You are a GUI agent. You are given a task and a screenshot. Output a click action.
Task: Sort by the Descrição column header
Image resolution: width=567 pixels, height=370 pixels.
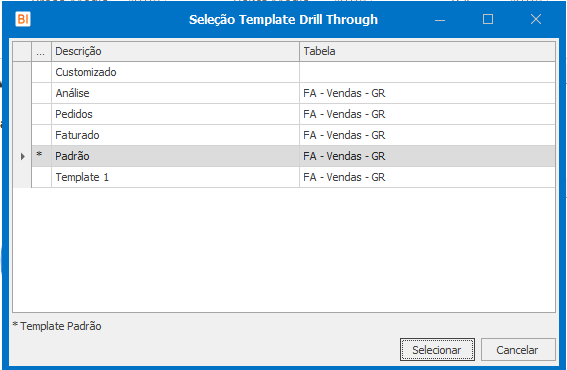click(x=175, y=51)
